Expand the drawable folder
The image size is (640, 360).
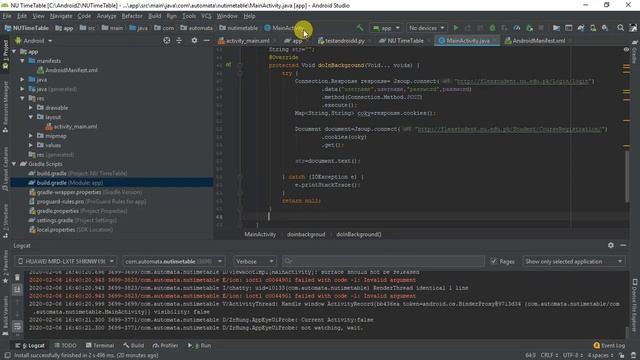(x=31, y=108)
